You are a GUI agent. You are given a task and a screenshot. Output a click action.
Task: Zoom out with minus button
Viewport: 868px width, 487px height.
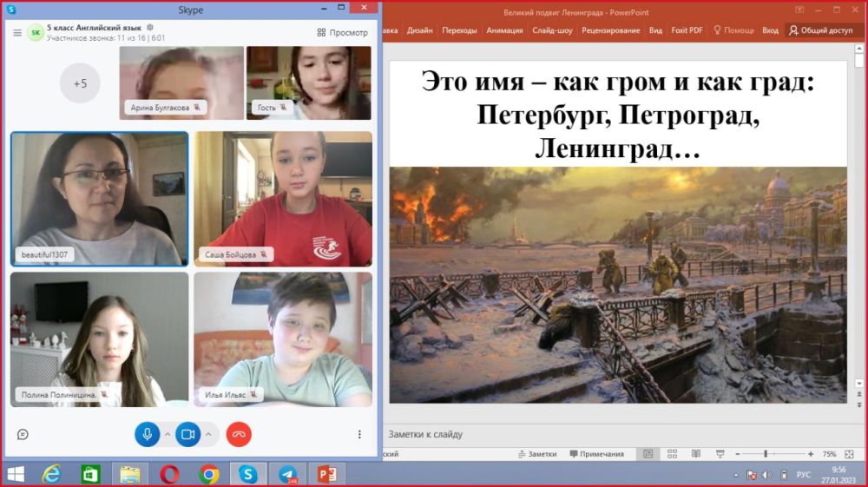pyautogui.click(x=737, y=454)
